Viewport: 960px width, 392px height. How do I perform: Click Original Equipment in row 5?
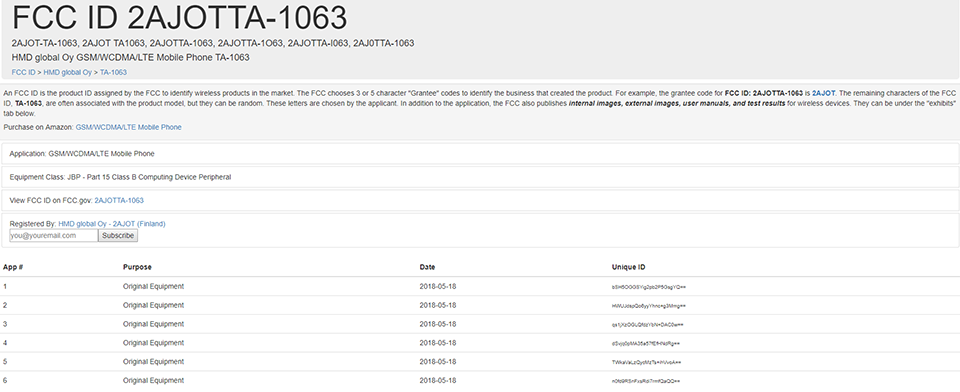(153, 361)
